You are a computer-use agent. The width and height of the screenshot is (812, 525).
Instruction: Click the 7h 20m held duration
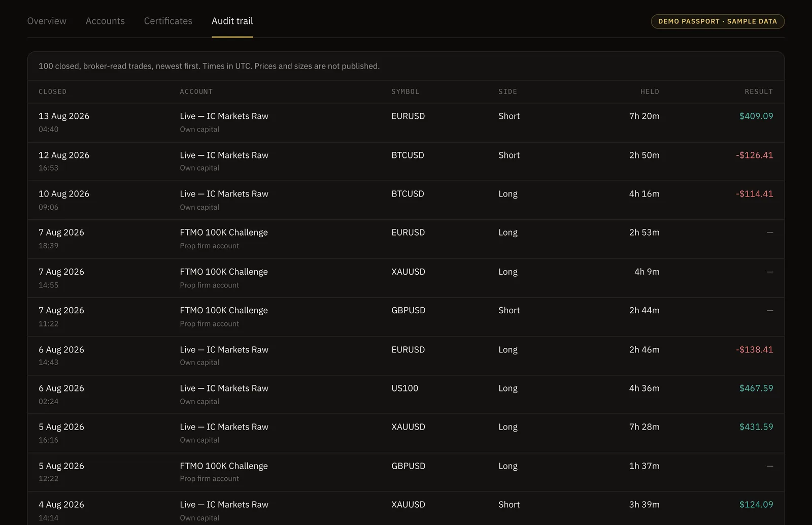645,116
